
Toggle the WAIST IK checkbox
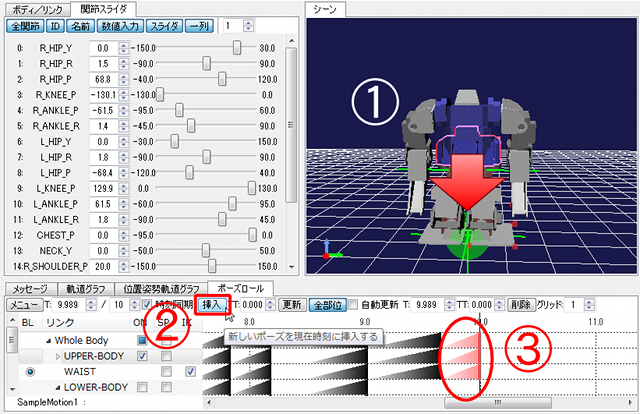coord(191,371)
